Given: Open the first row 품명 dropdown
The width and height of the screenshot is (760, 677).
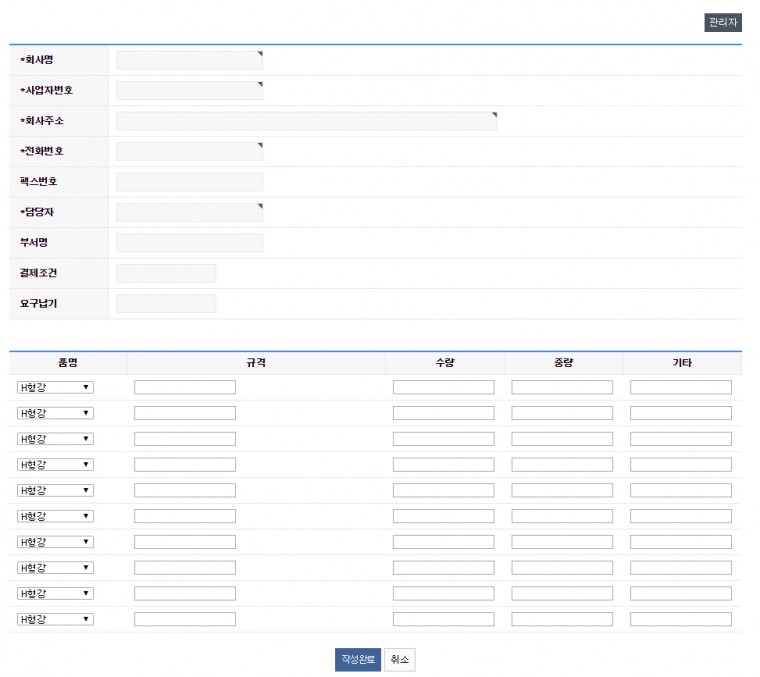Looking at the screenshot, I should point(55,387).
